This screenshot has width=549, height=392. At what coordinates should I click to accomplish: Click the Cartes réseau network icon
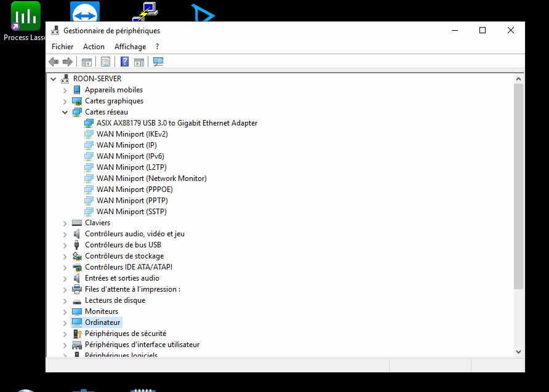point(77,112)
